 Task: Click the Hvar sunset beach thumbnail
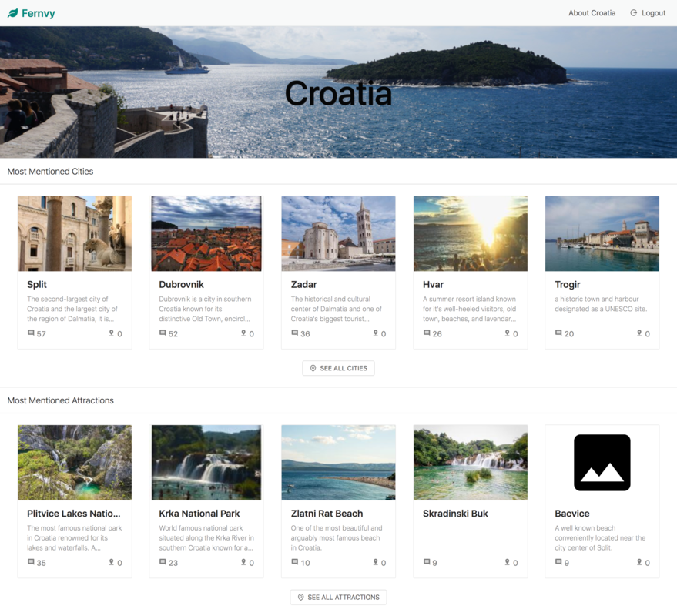coord(470,233)
